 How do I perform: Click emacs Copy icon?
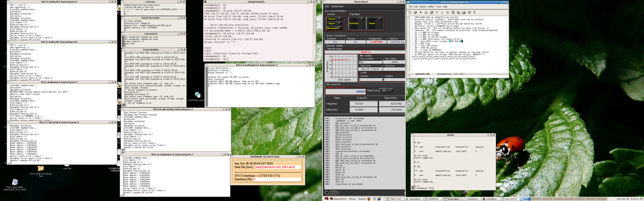447,13
